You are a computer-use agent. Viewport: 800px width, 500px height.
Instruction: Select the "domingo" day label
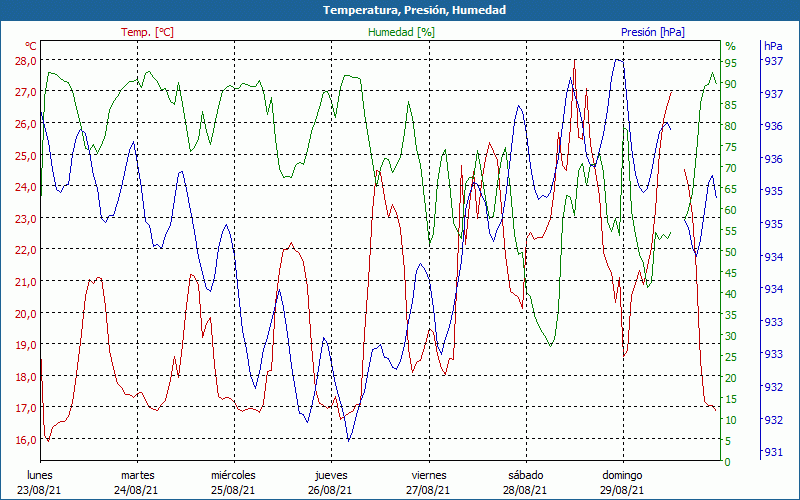[x=622, y=476]
